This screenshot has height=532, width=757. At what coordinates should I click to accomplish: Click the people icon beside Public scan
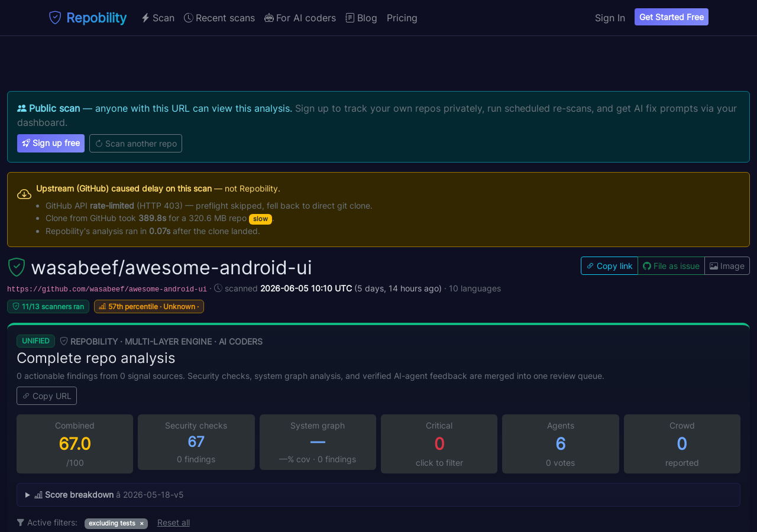tap(22, 108)
